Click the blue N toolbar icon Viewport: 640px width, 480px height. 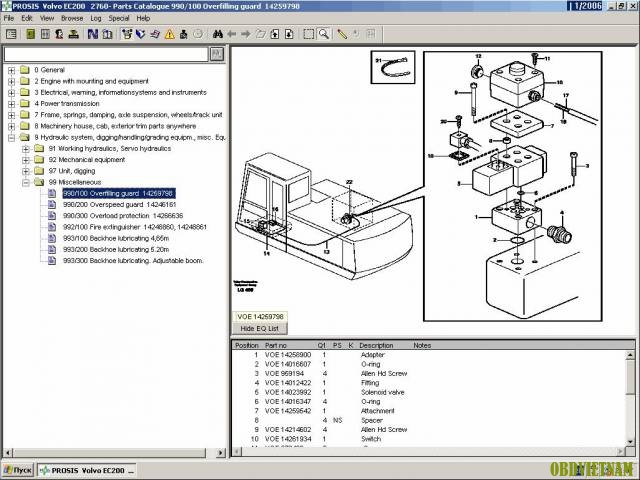click(93, 34)
